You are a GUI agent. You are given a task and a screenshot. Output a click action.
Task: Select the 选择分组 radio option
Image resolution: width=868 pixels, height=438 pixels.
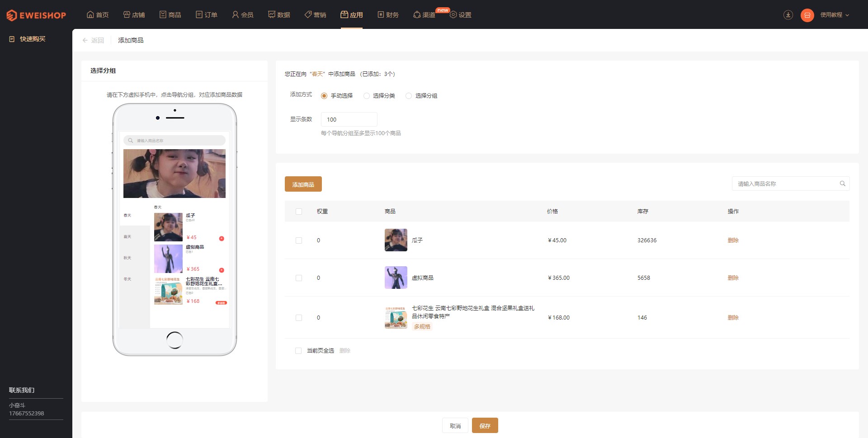[x=421, y=96]
